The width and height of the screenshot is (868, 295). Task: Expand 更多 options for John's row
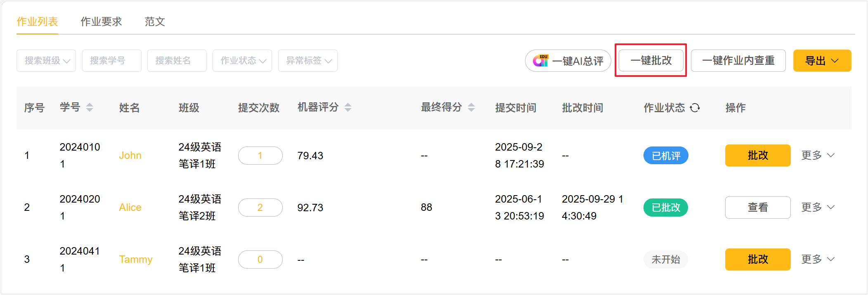pyautogui.click(x=818, y=155)
